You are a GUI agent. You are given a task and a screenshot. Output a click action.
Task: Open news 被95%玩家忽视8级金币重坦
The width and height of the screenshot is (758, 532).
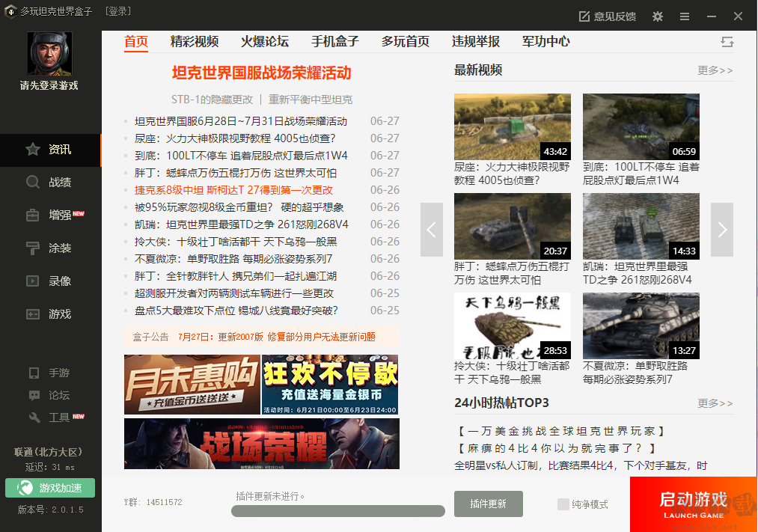coord(239,207)
